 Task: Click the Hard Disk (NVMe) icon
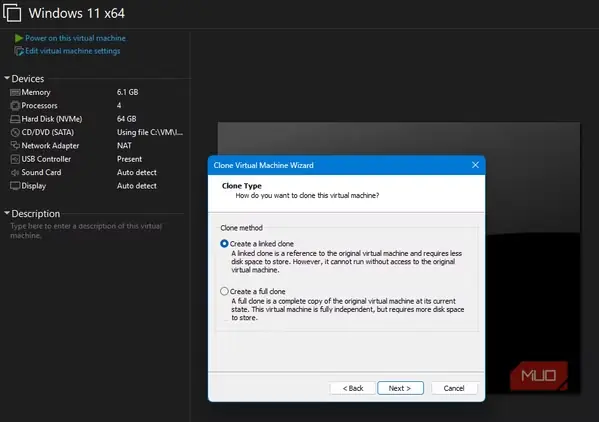coord(15,119)
